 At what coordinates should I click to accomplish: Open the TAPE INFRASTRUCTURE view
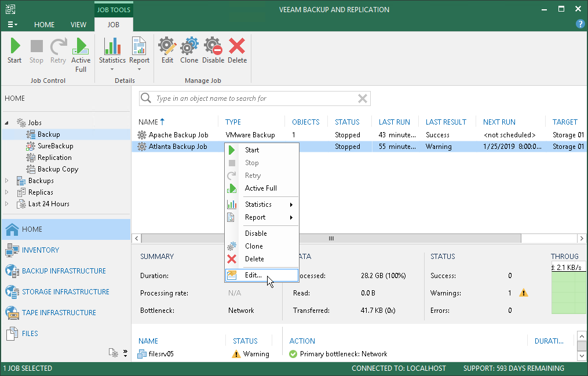[x=66, y=313]
